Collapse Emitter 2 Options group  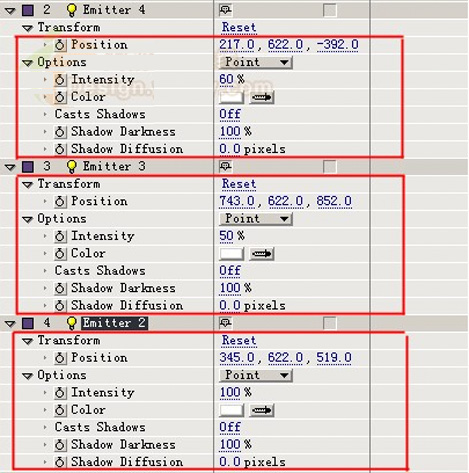[x=27, y=376]
